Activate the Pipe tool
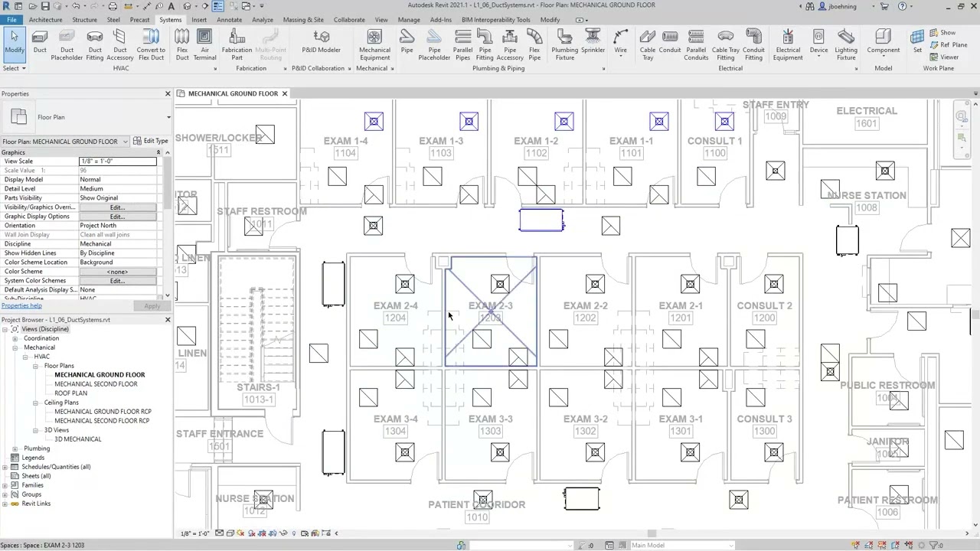The width and height of the screenshot is (980, 551). [x=407, y=41]
